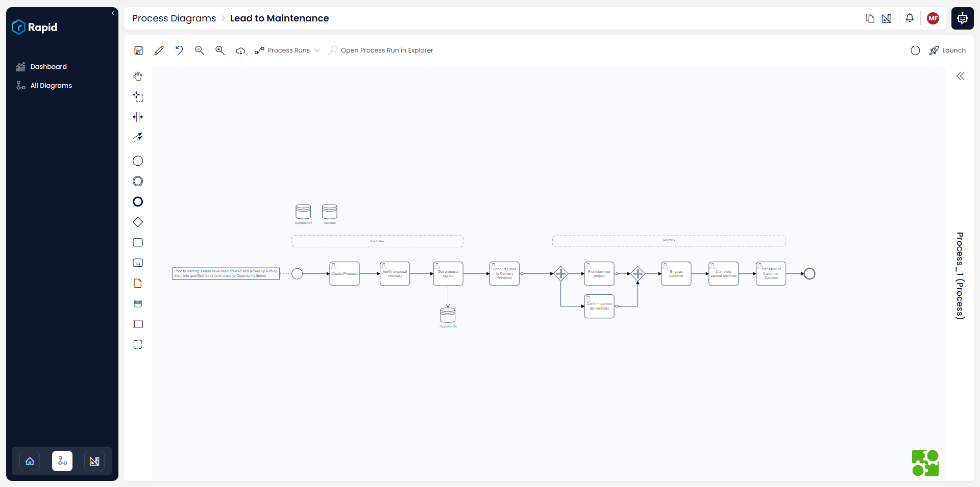This screenshot has width=980, height=487.
Task: Click the pencil edit icon
Action: click(x=159, y=50)
